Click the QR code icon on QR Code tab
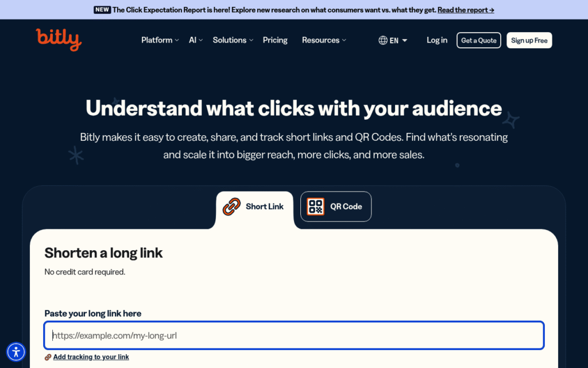The width and height of the screenshot is (588, 368). 315,206
